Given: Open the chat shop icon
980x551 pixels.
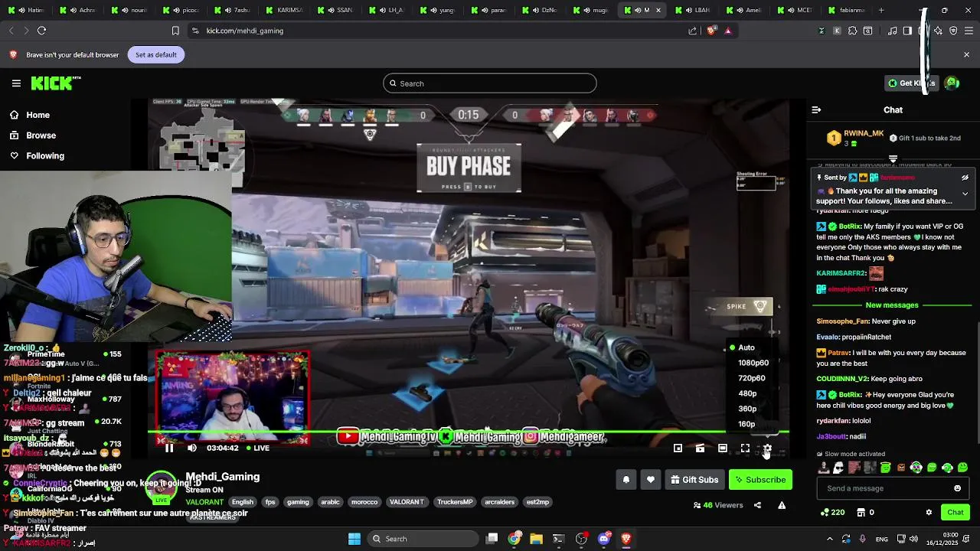Looking at the screenshot, I should click(861, 513).
